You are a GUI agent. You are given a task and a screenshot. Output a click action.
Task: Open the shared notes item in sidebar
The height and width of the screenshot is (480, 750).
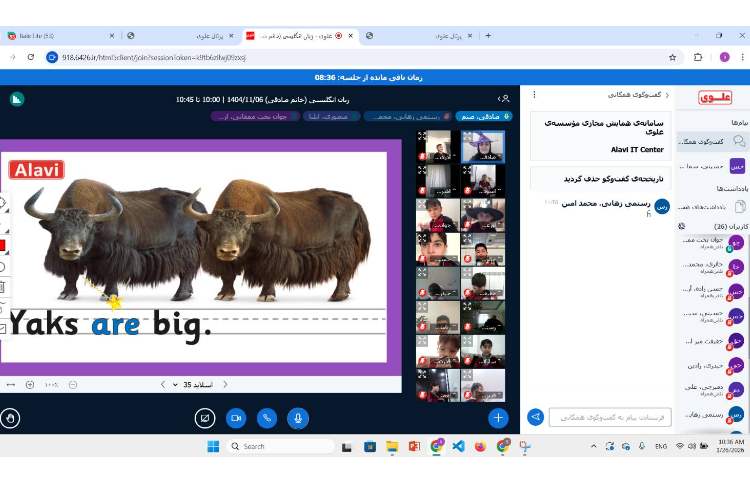pyautogui.click(x=712, y=206)
